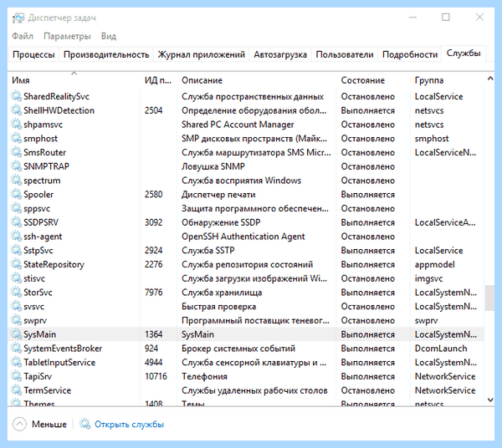Click gear icon of SNMPTRAP row

(x=17, y=166)
